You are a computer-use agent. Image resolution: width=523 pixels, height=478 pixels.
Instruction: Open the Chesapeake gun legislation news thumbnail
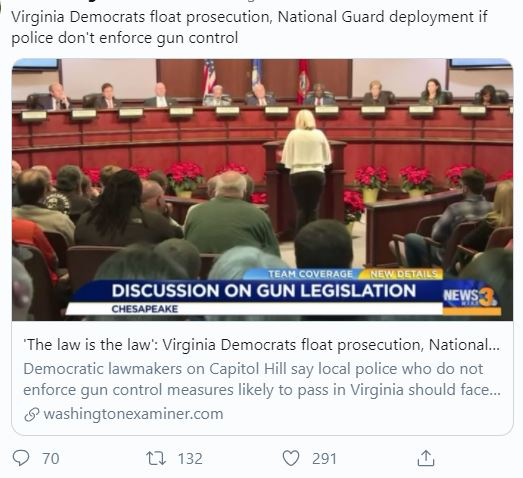tap(262, 189)
